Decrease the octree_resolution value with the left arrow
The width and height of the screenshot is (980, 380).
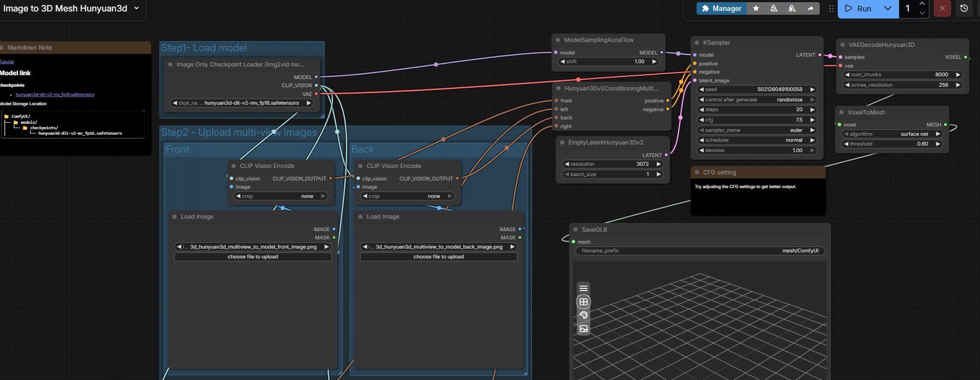(x=847, y=85)
